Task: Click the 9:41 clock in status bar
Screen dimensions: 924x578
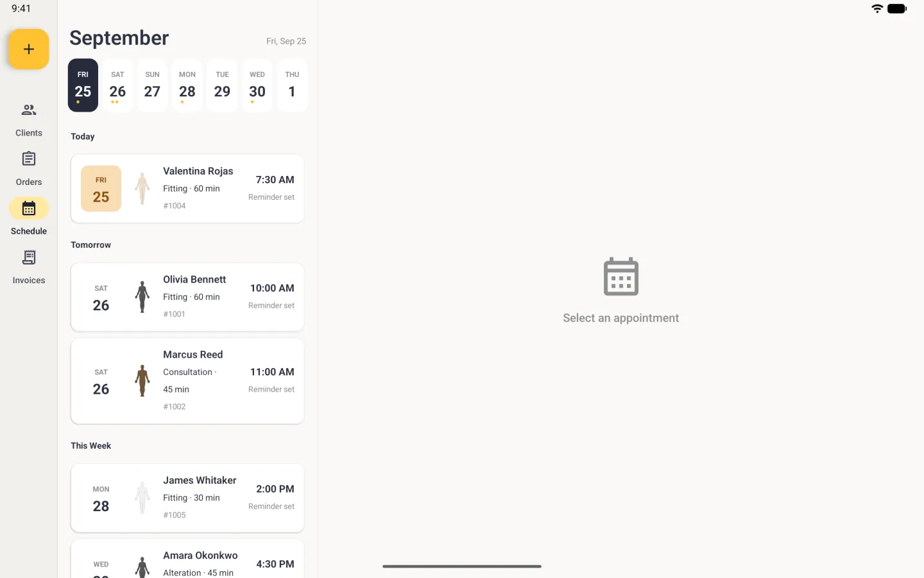Action: click(21, 8)
